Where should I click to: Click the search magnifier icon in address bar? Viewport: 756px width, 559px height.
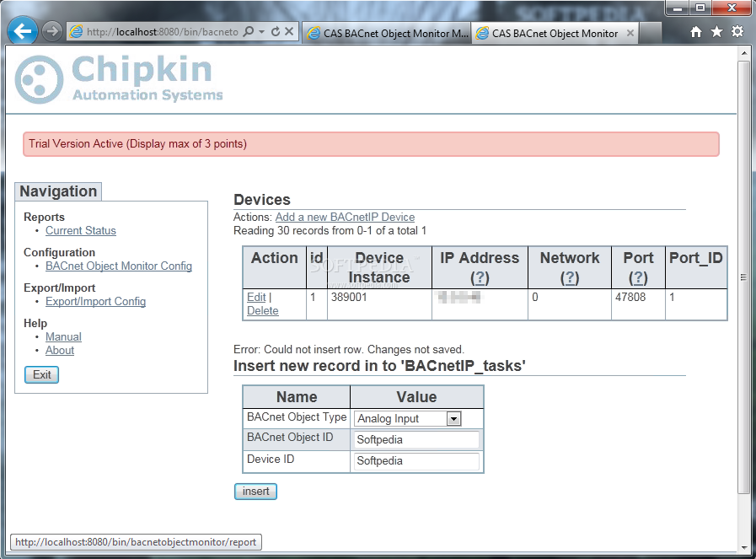(x=249, y=32)
